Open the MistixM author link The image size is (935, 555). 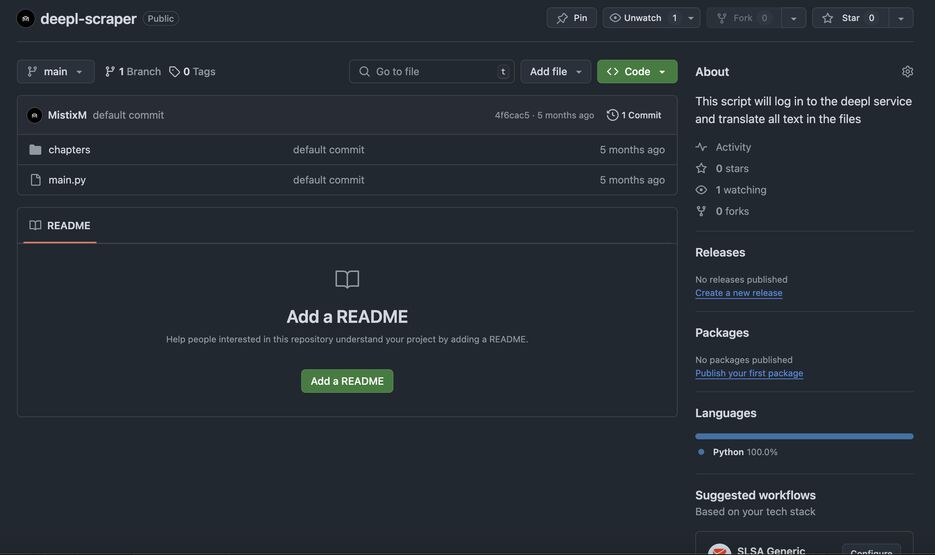coord(67,115)
